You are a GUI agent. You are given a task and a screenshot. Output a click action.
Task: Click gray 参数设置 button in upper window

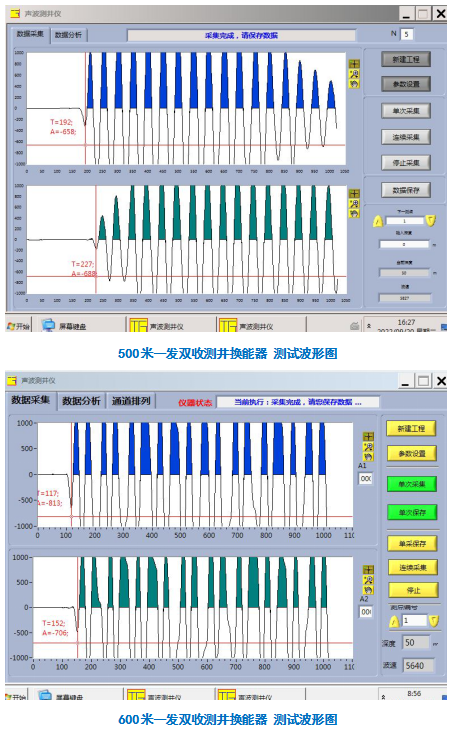click(405, 84)
